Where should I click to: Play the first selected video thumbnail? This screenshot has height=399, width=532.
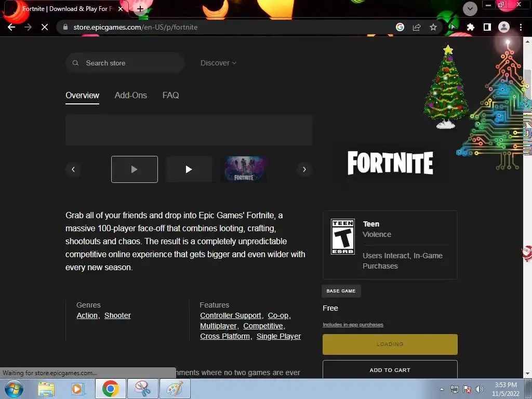pos(135,169)
